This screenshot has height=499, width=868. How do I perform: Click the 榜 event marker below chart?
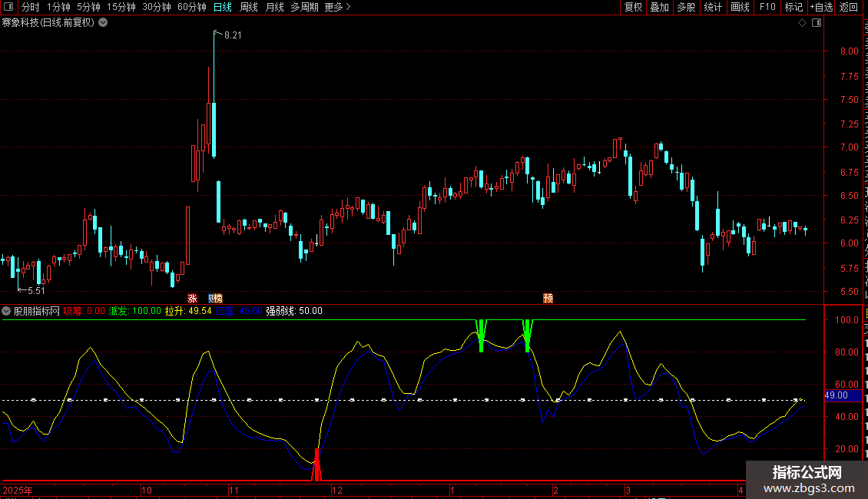pyautogui.click(x=218, y=298)
